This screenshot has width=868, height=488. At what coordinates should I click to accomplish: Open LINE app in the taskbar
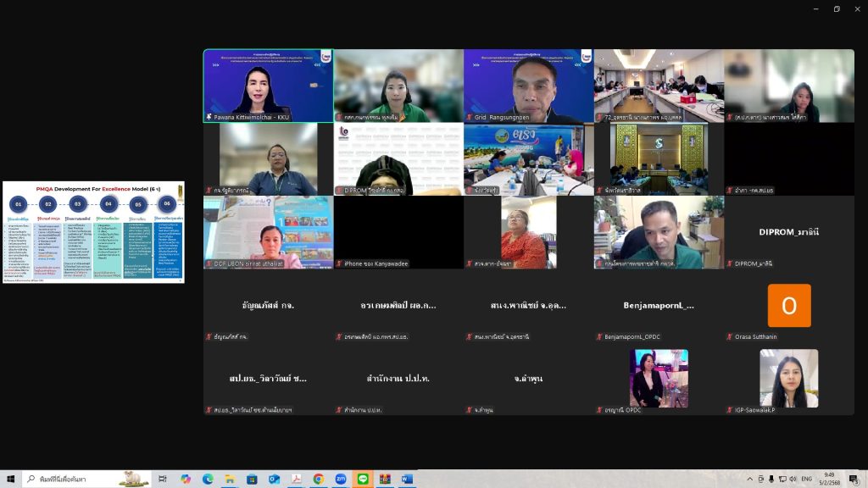tap(363, 479)
